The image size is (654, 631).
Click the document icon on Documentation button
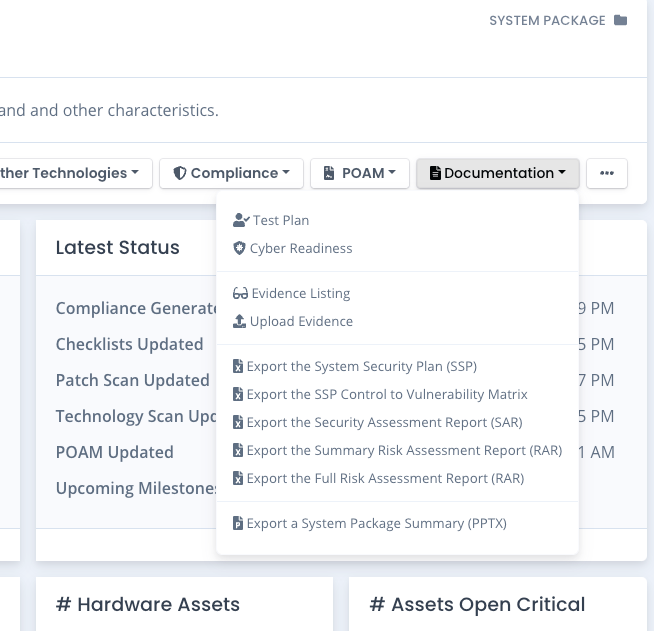(435, 173)
